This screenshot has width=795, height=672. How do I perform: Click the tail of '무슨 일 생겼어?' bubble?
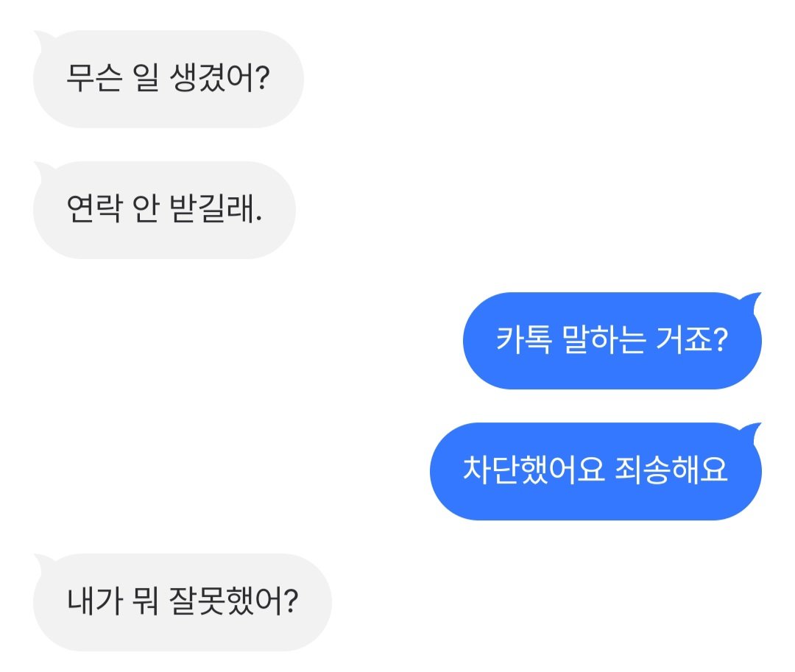[x=41, y=35]
